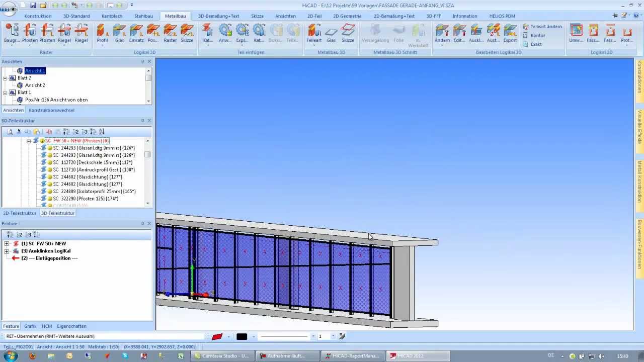Expand the (1) SC FW 50+ NEW feature
This screenshot has height=362, width=644.
(x=7, y=244)
